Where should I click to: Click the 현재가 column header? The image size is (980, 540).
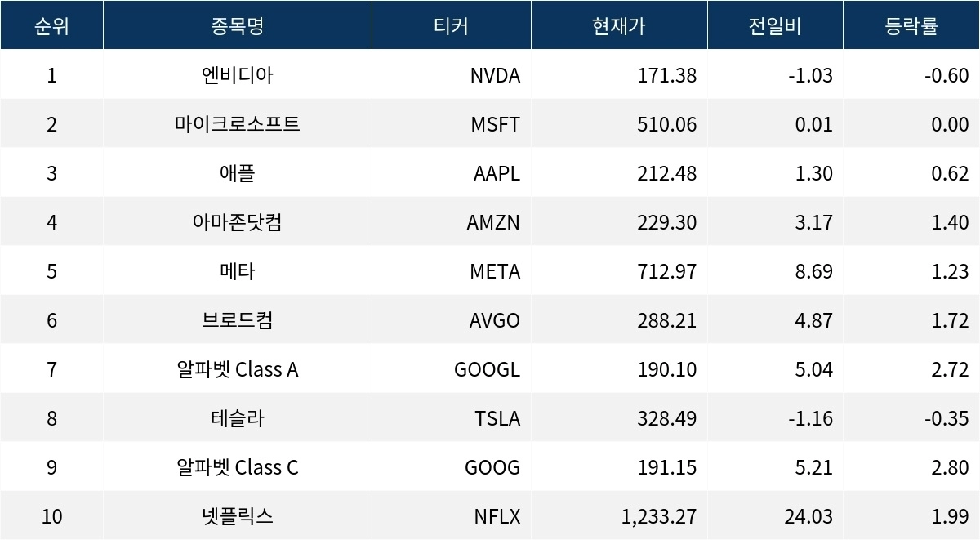tap(618, 25)
